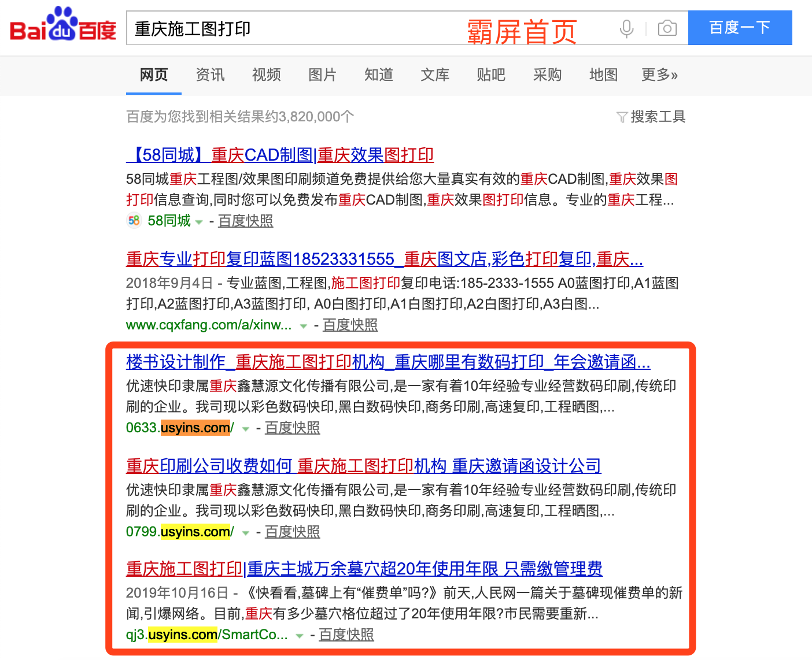Click the 百度一下 search button
The width and height of the screenshot is (812, 660).
[740, 28]
